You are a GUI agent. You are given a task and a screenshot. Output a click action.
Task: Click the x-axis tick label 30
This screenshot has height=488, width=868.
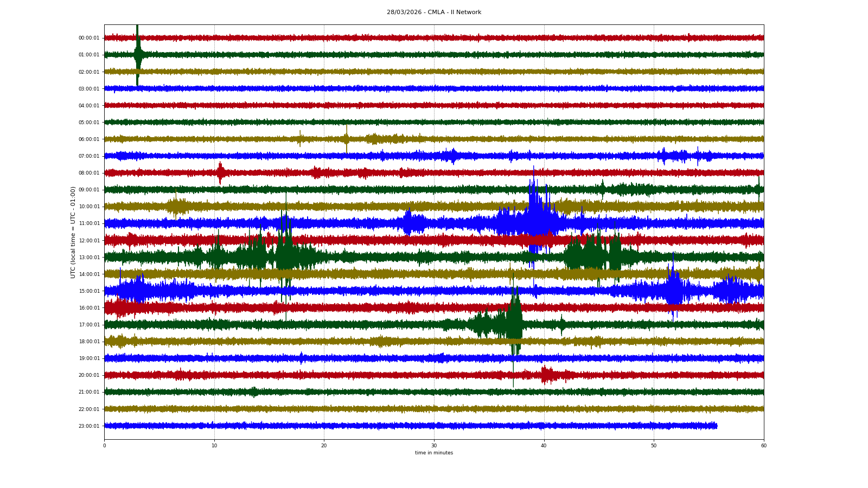pos(434,446)
